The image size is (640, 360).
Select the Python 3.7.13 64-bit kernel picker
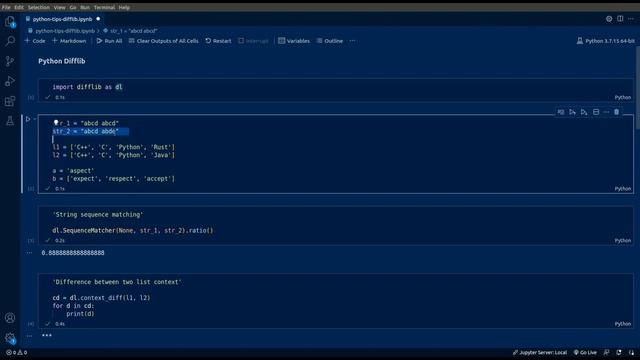click(x=606, y=41)
